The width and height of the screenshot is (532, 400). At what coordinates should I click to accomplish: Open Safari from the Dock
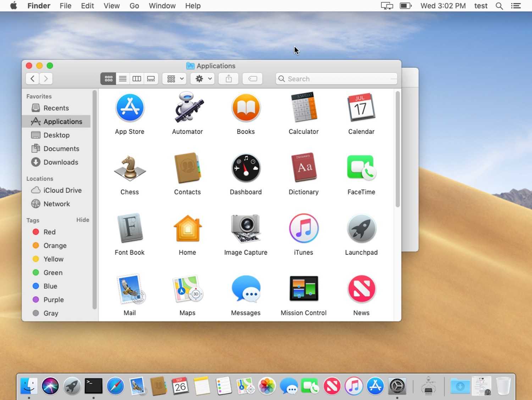click(115, 386)
